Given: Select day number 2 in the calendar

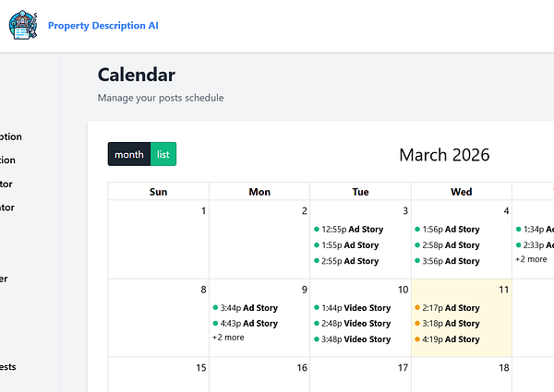Looking at the screenshot, I should tap(304, 211).
